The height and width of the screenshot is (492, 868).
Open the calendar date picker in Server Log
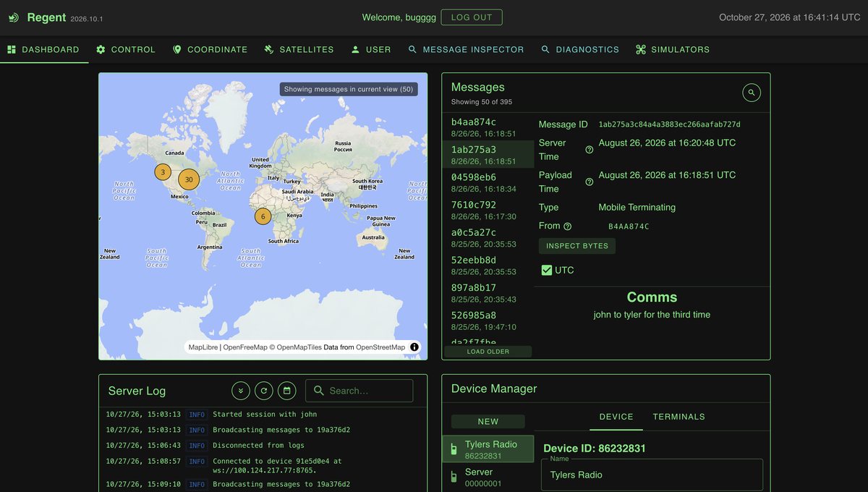click(287, 391)
